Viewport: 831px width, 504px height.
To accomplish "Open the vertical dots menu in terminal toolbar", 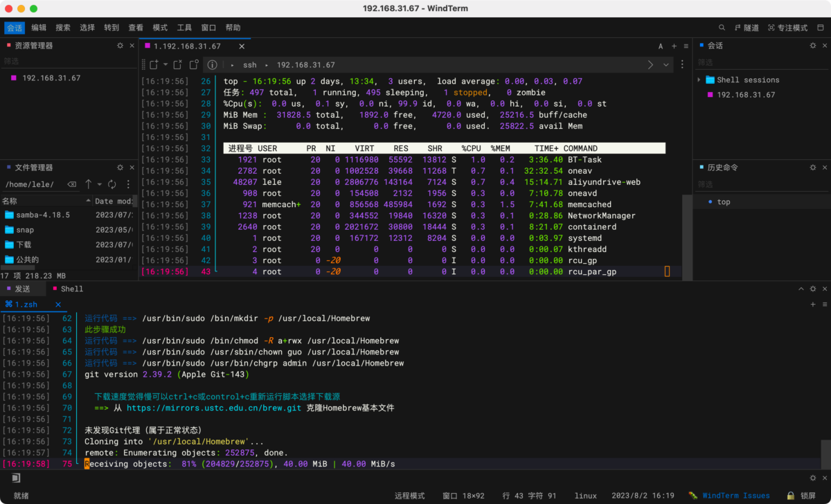I will (683, 64).
